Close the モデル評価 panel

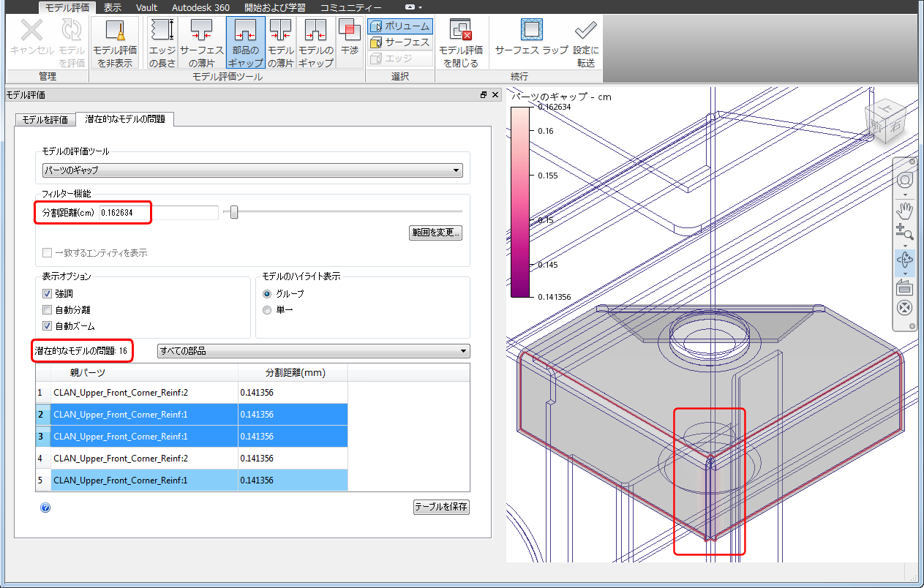tap(495, 95)
